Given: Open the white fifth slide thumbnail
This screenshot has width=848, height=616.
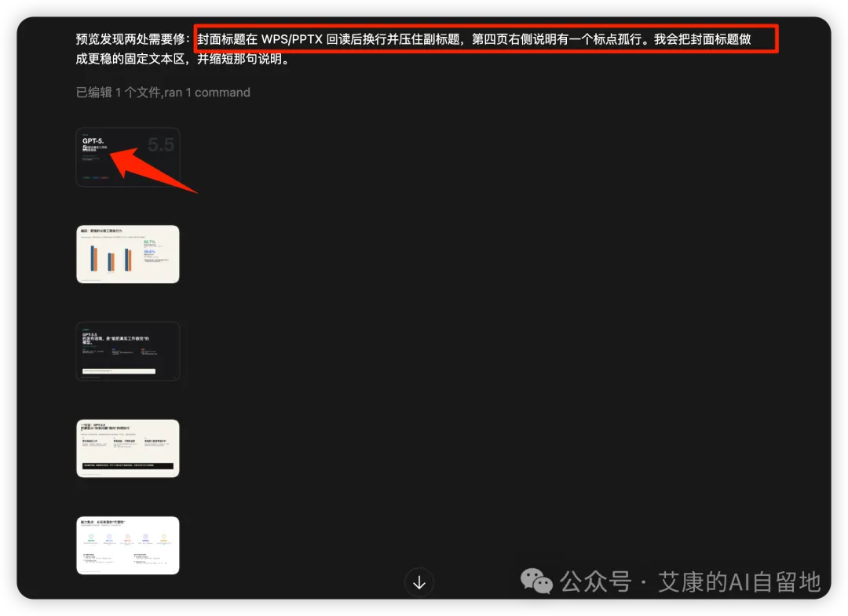Looking at the screenshot, I should point(128,545).
